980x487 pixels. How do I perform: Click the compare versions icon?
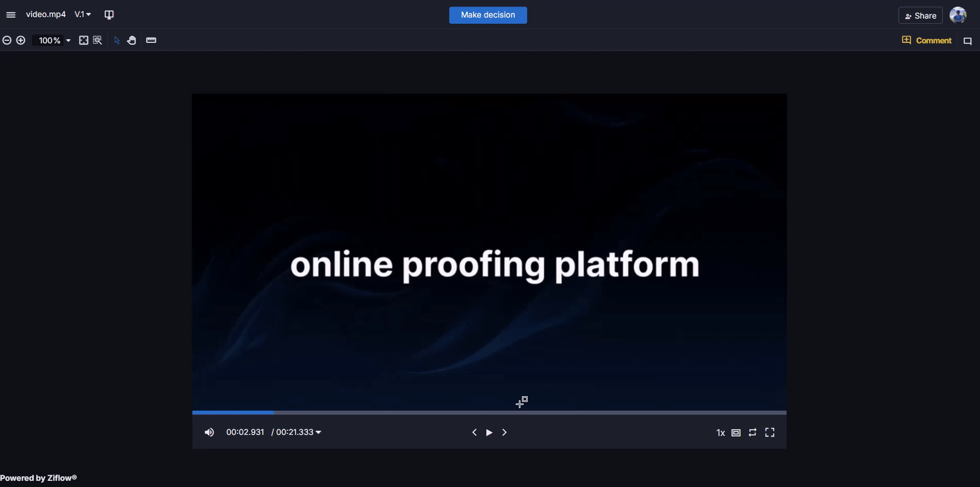109,15
